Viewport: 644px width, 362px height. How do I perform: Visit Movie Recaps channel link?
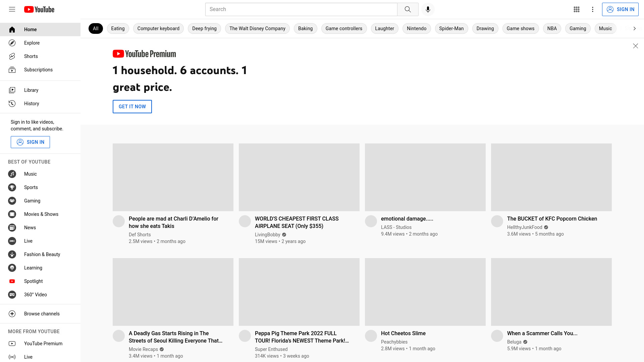(143, 349)
